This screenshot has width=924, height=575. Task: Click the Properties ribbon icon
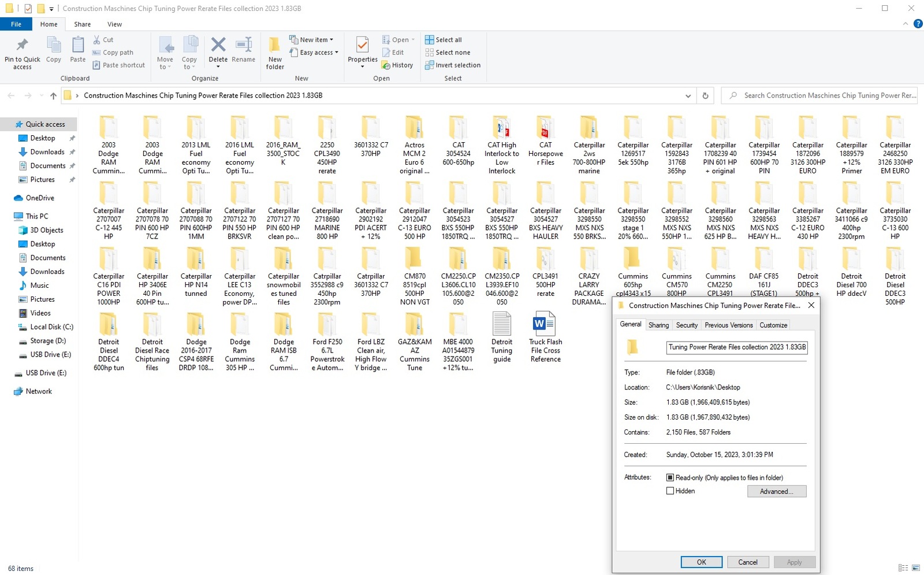coord(362,45)
